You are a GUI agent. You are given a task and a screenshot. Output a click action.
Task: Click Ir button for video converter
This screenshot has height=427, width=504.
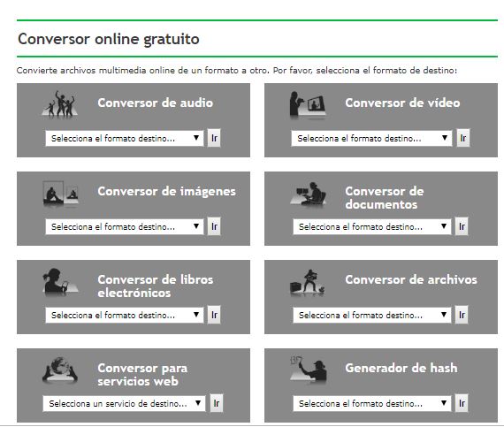463,138
